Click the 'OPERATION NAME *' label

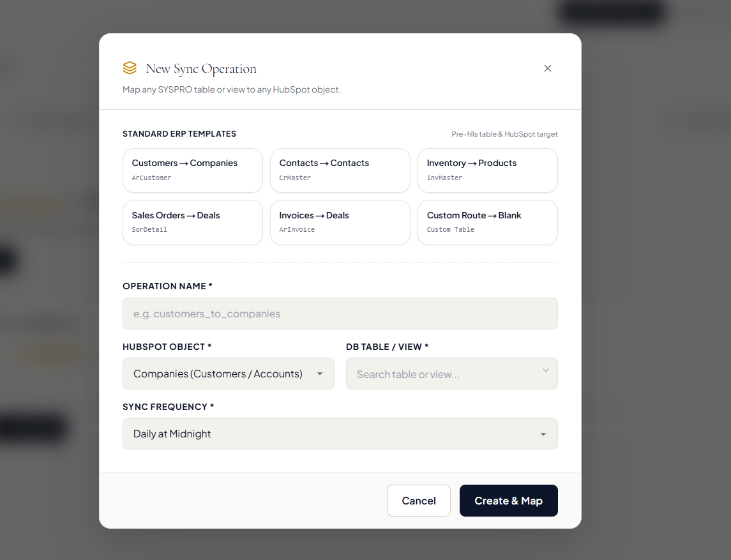(x=167, y=286)
